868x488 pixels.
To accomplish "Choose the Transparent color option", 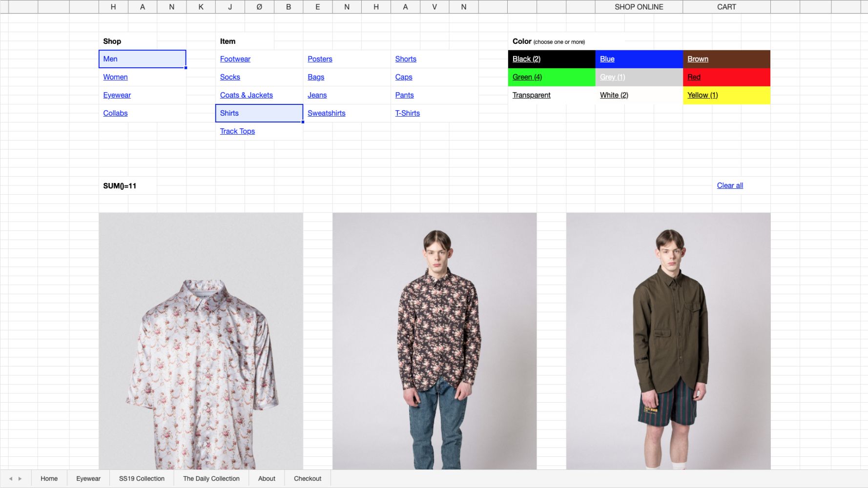I will 552,95.
